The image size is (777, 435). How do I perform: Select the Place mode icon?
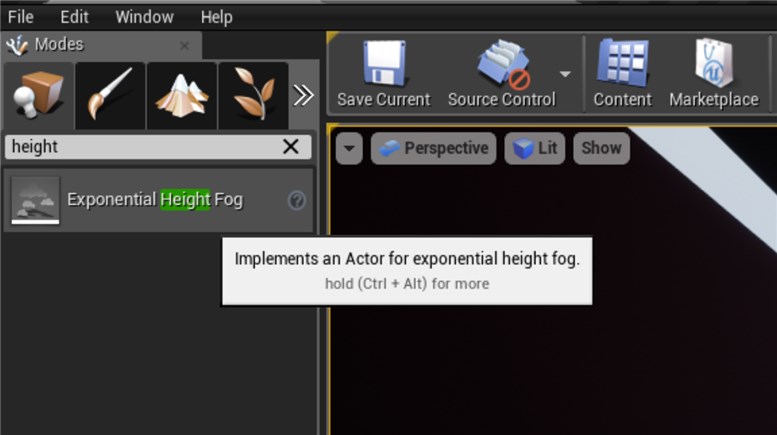click(x=39, y=95)
